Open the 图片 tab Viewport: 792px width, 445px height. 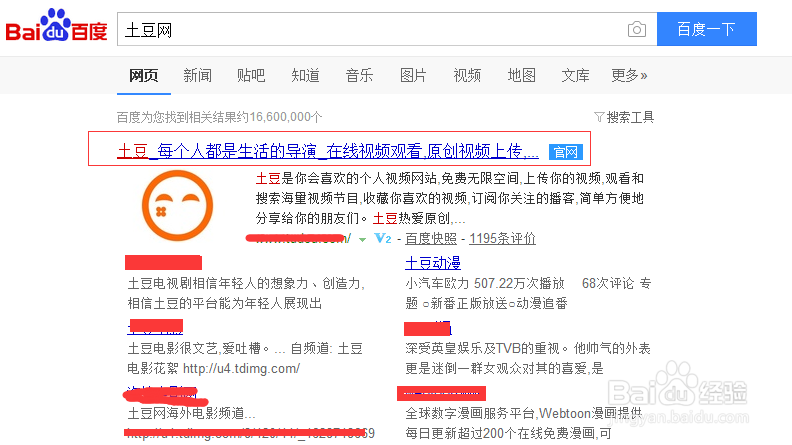[413, 76]
